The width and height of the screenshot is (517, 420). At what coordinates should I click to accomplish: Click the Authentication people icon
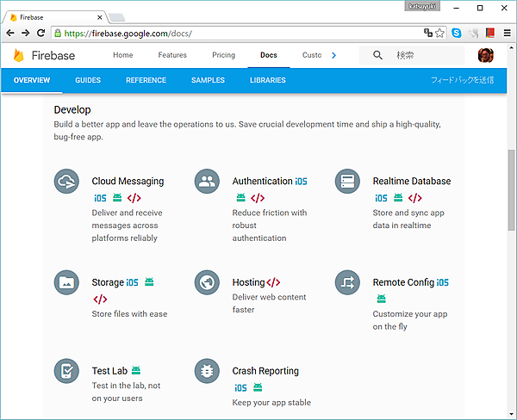pos(207,182)
